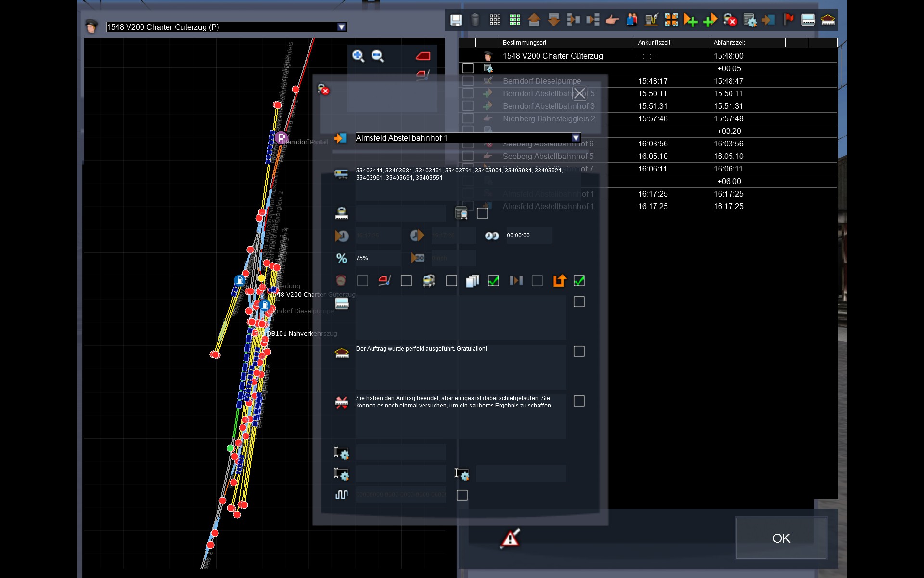924x578 pixels.
Task: Click the pointing hand icon in toolbar
Action: pyautogui.click(x=612, y=20)
